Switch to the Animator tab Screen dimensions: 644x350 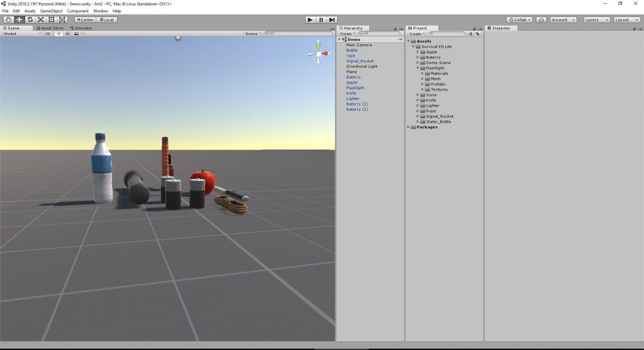click(81, 28)
